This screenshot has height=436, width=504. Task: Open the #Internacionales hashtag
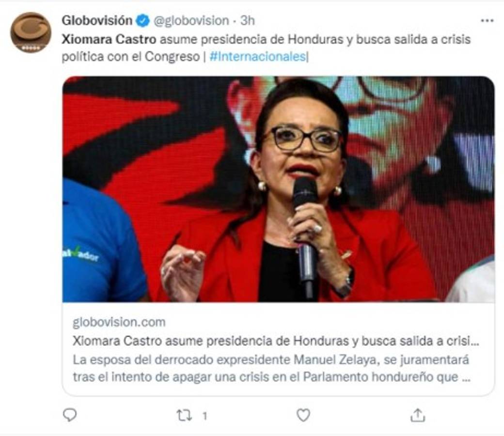(258, 57)
